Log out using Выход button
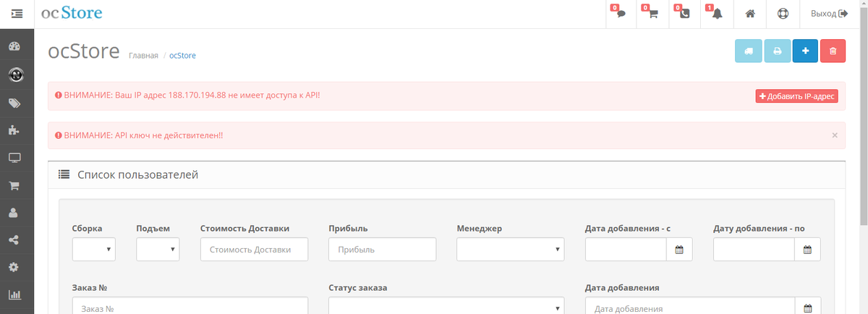Screen dimensions: 868x314 tap(829, 14)
